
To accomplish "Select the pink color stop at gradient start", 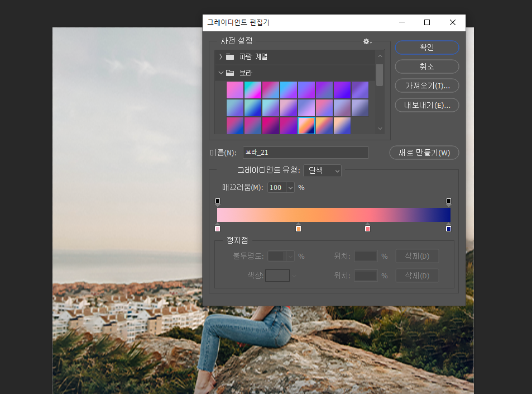I will coord(218,228).
